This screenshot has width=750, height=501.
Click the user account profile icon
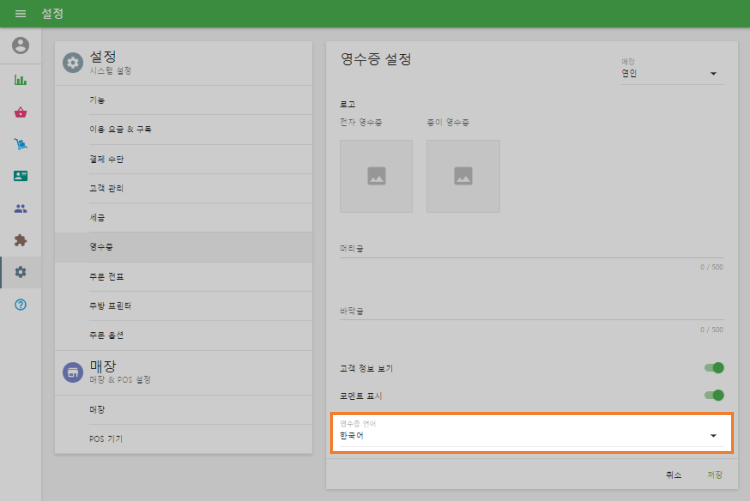20,46
